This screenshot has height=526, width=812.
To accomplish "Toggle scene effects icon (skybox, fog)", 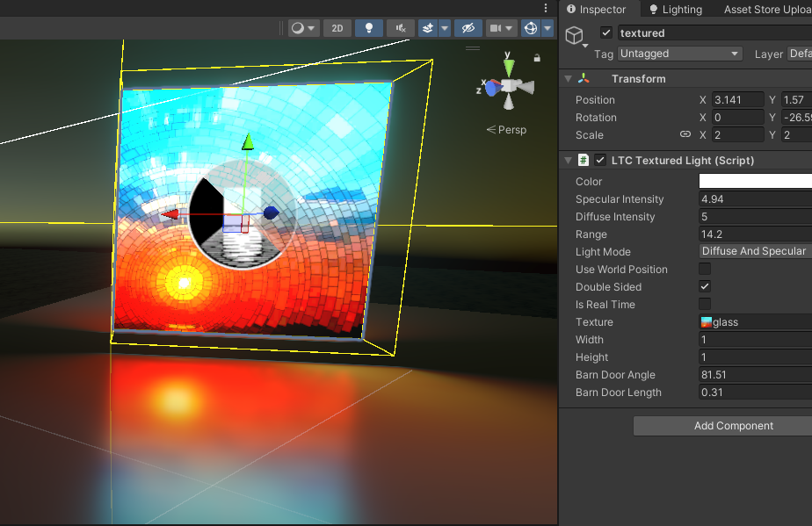I will coord(428,28).
